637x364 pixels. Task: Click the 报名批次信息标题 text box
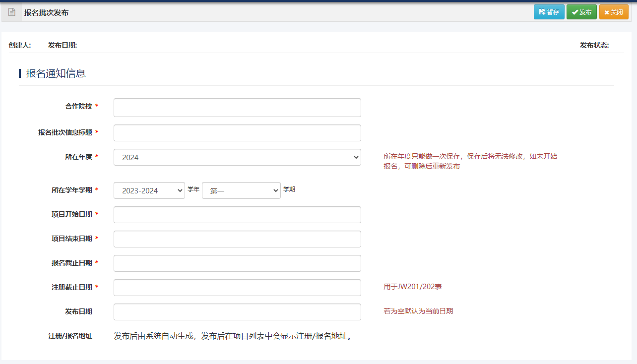click(237, 133)
